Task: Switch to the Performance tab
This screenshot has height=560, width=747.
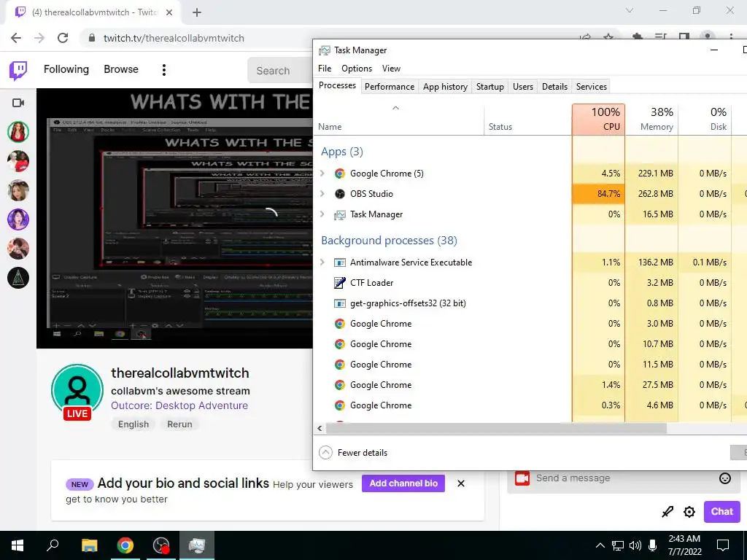Action: 390,87
